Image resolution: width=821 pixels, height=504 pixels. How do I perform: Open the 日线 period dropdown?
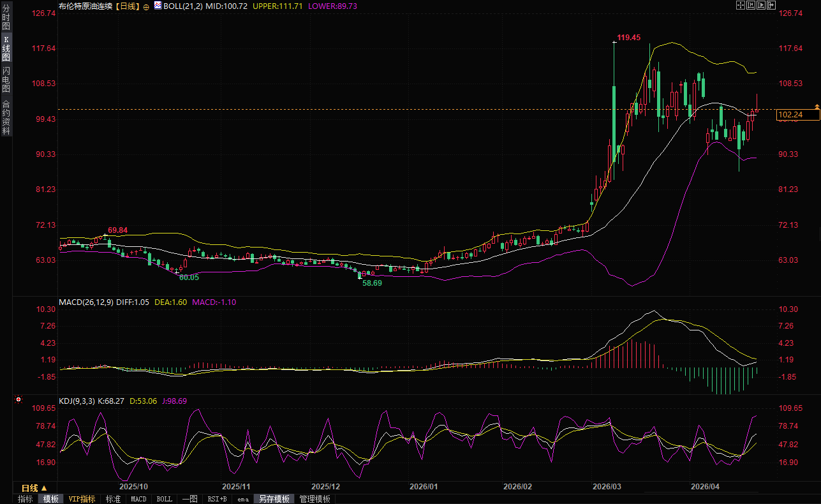(x=34, y=487)
